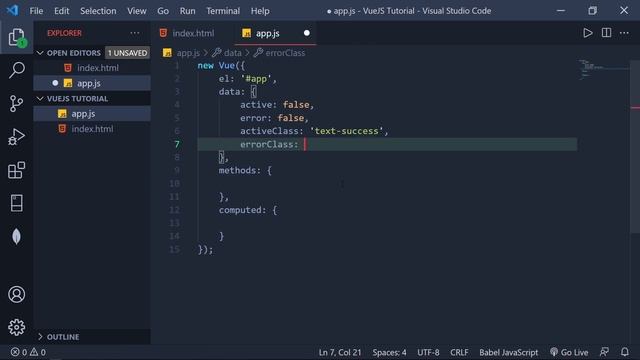The image size is (640, 360).
Task: Open the Edit menu
Action: click(62, 11)
